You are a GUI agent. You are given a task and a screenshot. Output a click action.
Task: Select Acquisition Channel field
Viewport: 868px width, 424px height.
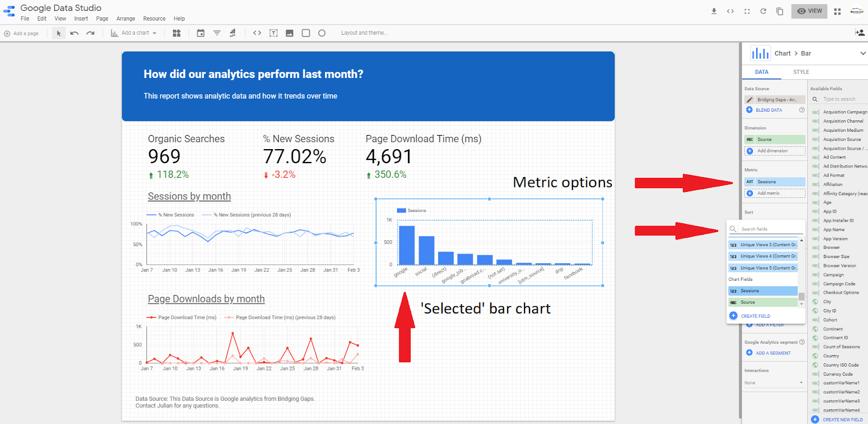839,121
